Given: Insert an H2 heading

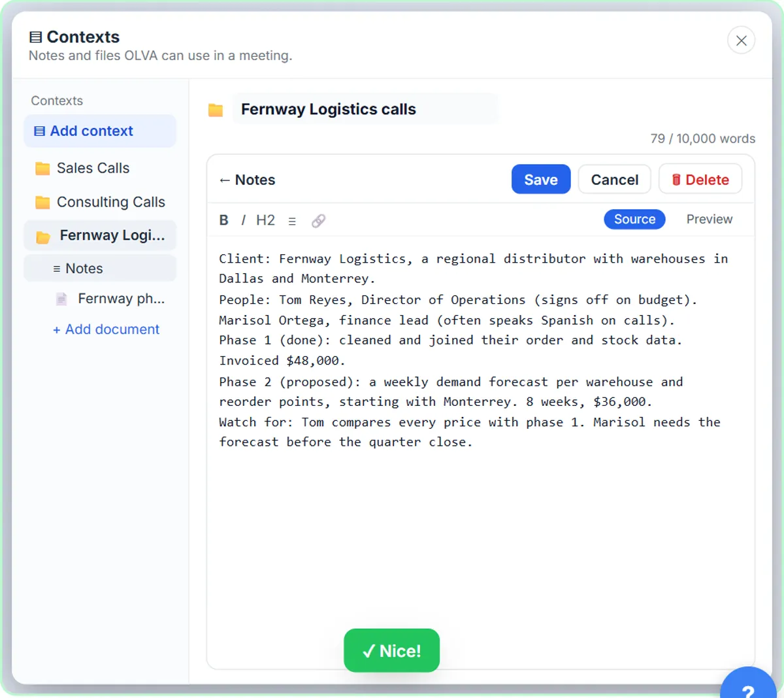Looking at the screenshot, I should pyautogui.click(x=265, y=220).
